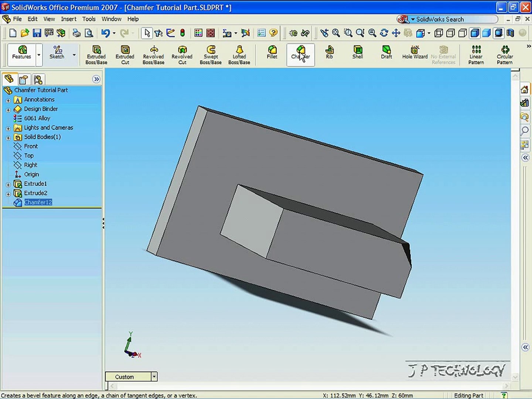The height and width of the screenshot is (399, 532).
Task: Open the Window menu
Action: [x=112, y=19]
